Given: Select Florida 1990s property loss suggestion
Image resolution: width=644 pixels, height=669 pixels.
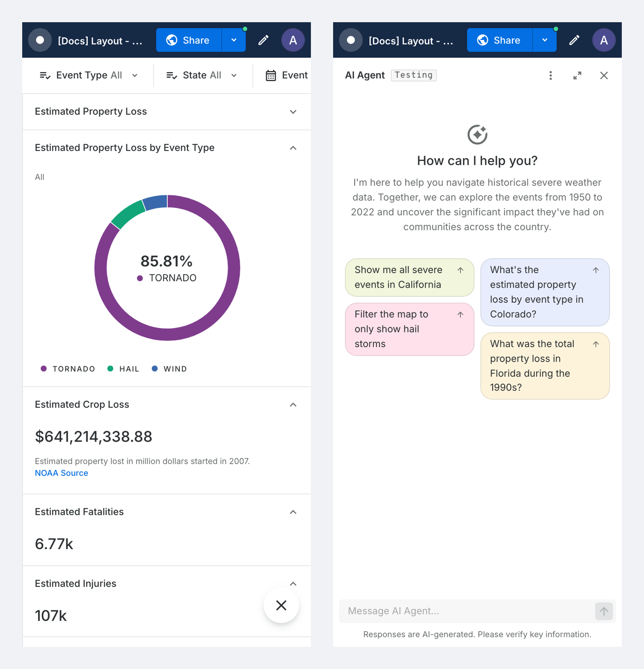Looking at the screenshot, I should click(545, 366).
